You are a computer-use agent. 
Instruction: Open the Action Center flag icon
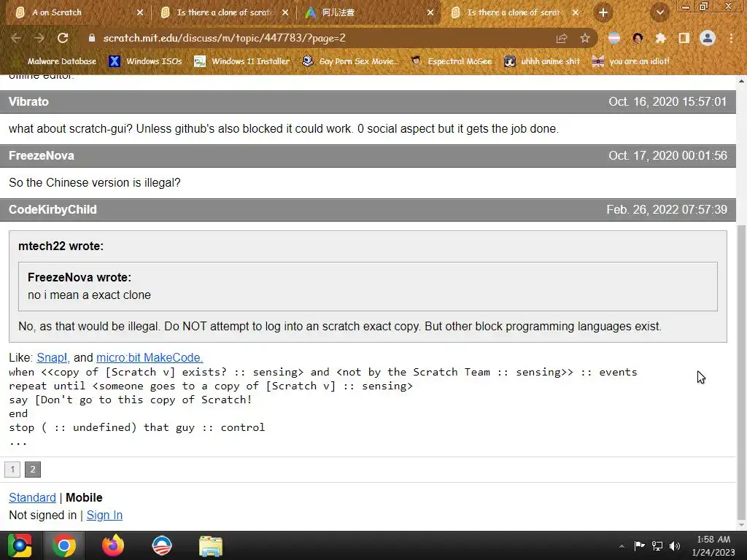point(639,545)
